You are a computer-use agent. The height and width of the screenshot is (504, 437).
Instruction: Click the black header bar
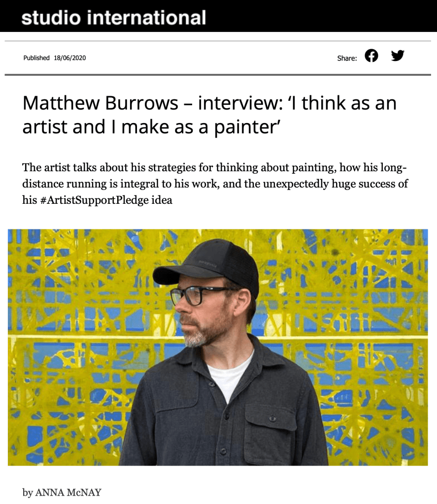point(219,16)
